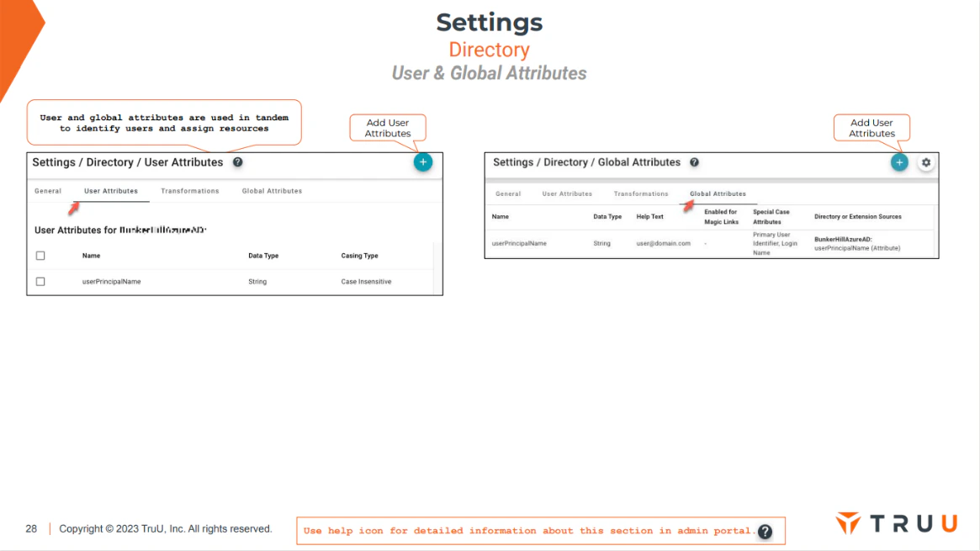Click the plus icon in Global Attributes panel
This screenshot has width=980, height=551.
click(x=899, y=162)
